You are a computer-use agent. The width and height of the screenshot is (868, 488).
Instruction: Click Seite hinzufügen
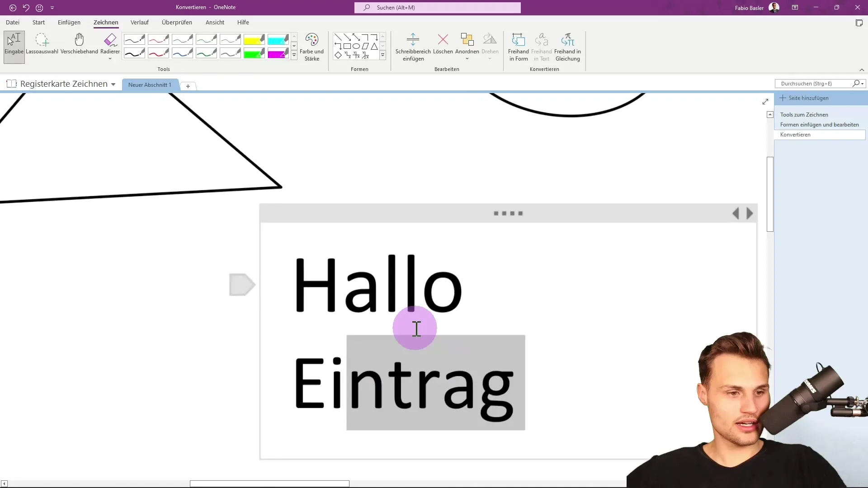(804, 98)
